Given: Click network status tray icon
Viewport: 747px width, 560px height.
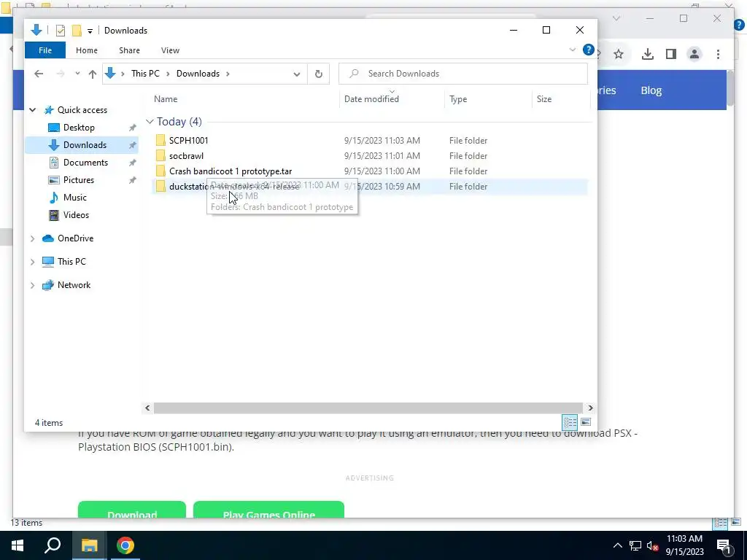Looking at the screenshot, I should (x=635, y=545).
